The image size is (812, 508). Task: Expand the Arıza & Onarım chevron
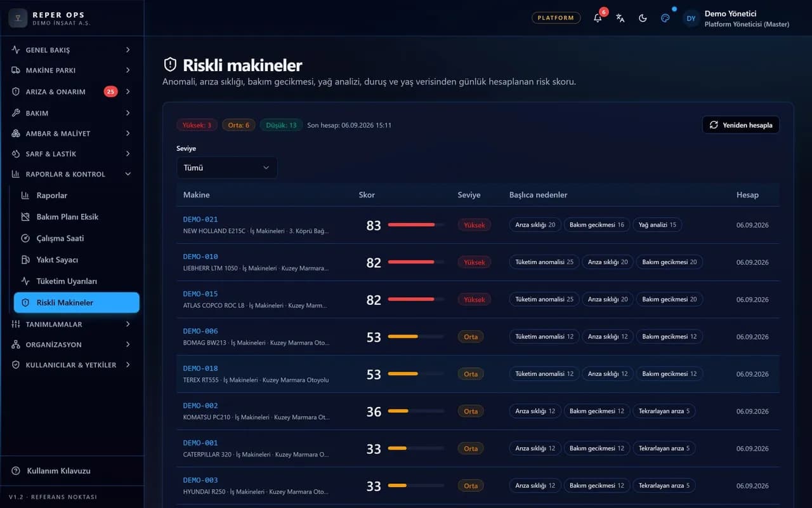(x=128, y=91)
